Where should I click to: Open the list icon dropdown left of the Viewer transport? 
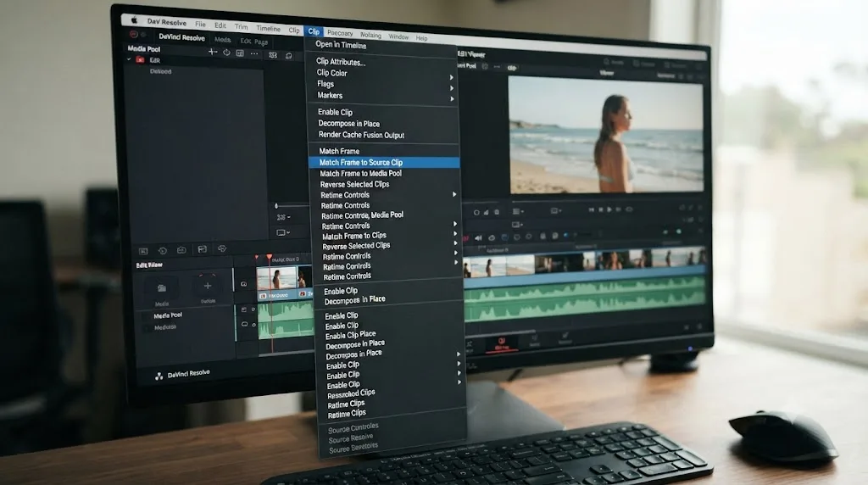(x=518, y=211)
